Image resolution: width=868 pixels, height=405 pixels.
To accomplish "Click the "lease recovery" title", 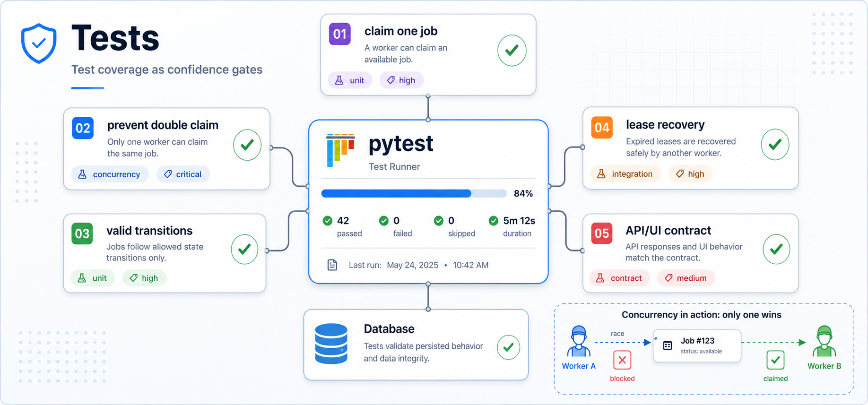I will (665, 125).
